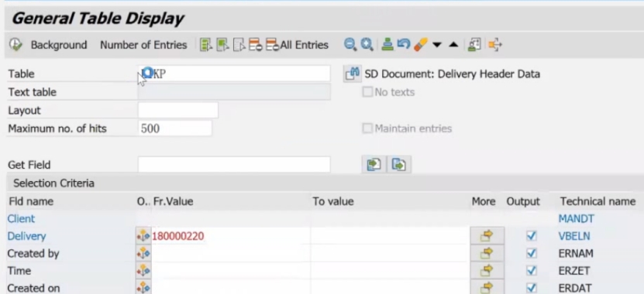The width and height of the screenshot is (644, 294).
Task: Click the black up triangle icon
Action: pyautogui.click(x=453, y=44)
